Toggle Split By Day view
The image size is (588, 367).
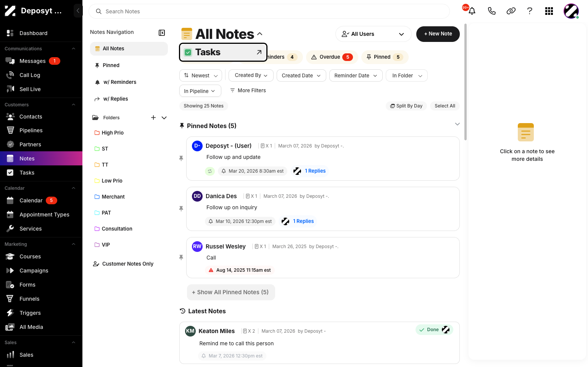pyautogui.click(x=406, y=106)
